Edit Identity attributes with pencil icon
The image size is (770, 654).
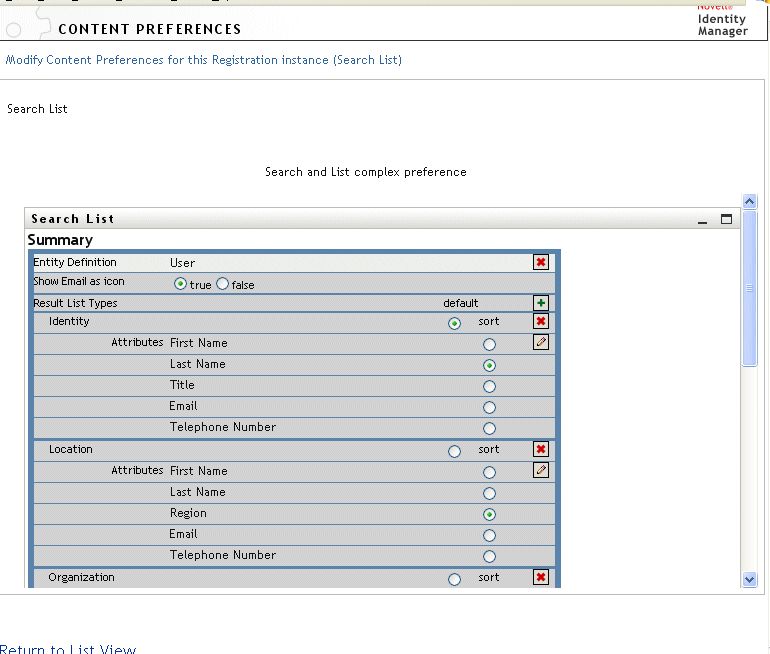[541, 342]
